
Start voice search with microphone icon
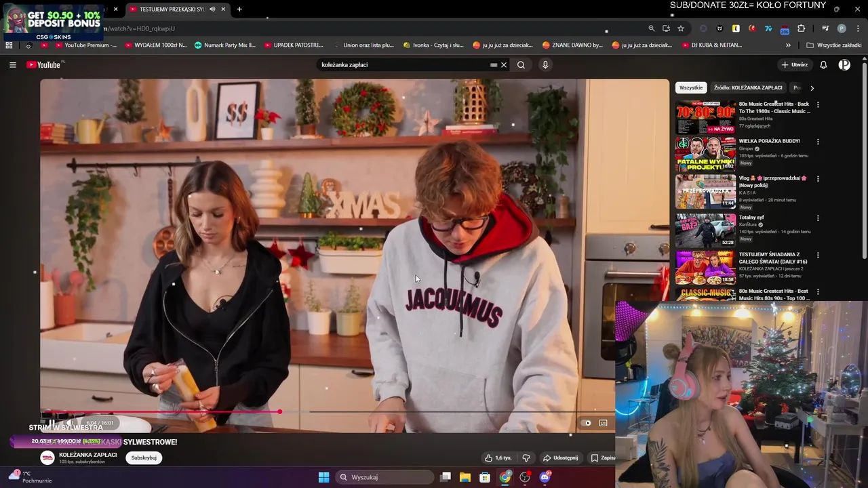545,65
